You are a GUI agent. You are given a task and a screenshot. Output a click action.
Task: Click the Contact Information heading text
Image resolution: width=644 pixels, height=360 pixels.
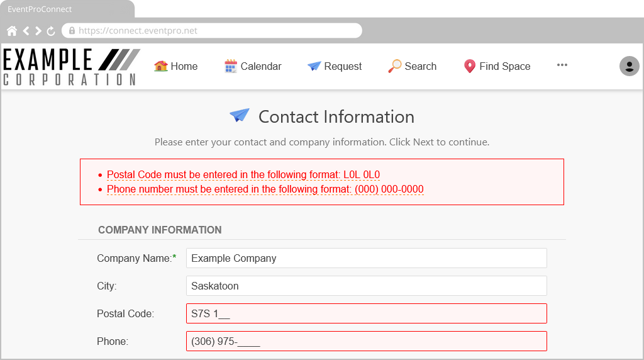(336, 116)
